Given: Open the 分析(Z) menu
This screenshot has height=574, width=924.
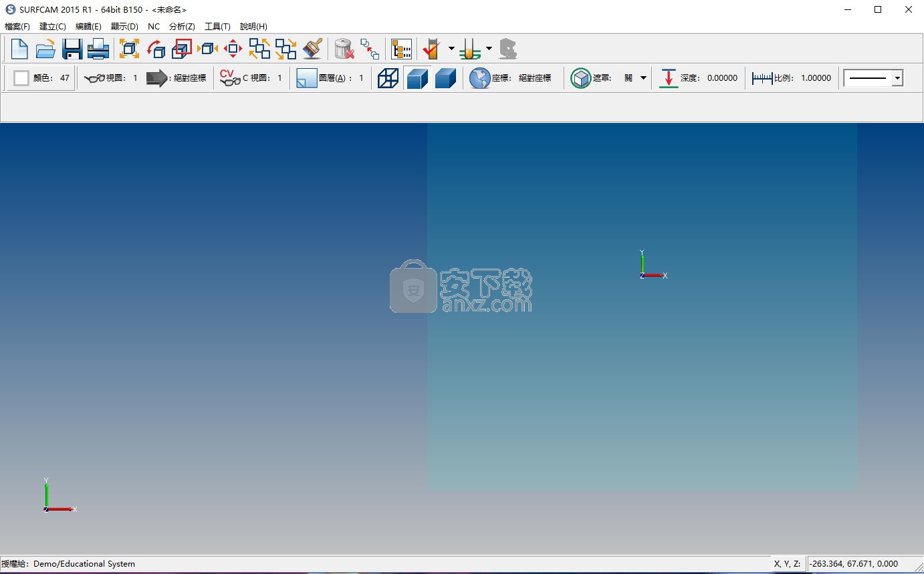Looking at the screenshot, I should coord(182,27).
